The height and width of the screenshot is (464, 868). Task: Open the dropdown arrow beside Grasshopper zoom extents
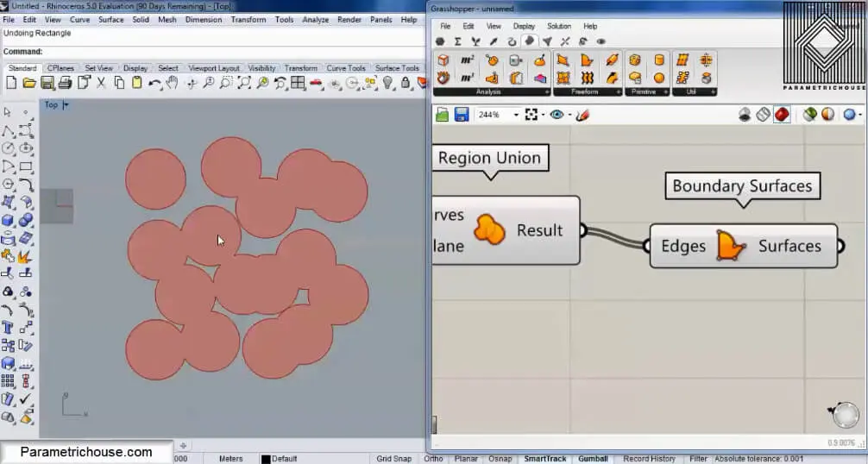543,115
